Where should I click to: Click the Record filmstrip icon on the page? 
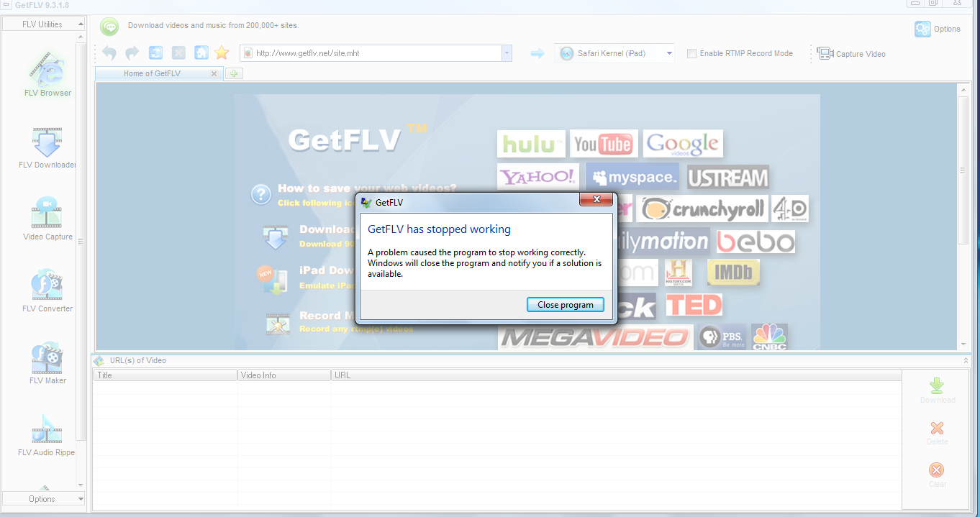(277, 323)
